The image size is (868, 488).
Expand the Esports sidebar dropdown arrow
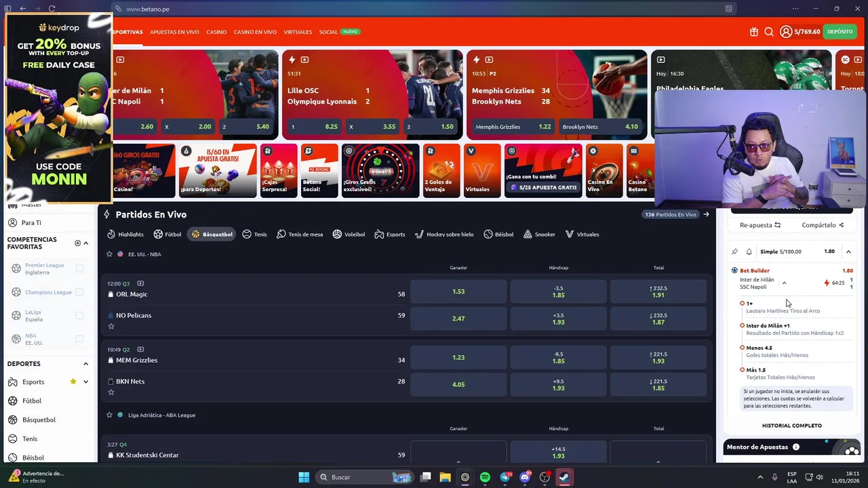pyautogui.click(x=85, y=382)
